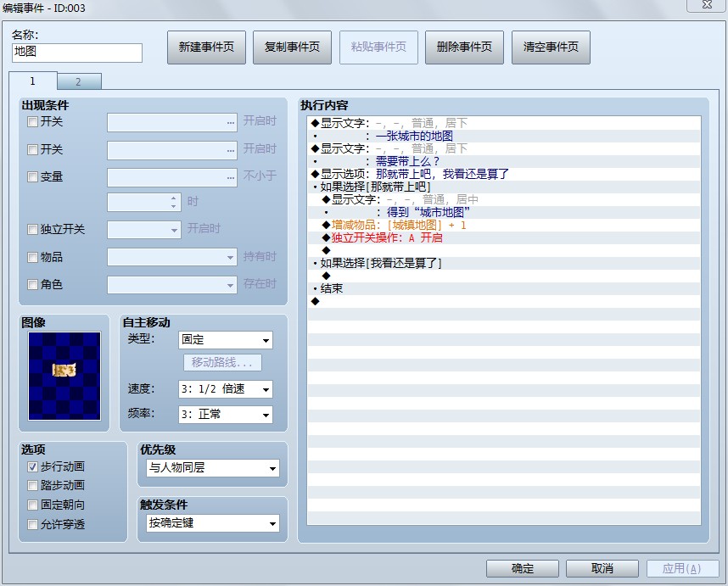Click the first 开关 selector ellipsis field
The width and height of the screenshot is (728, 586).
click(x=172, y=123)
